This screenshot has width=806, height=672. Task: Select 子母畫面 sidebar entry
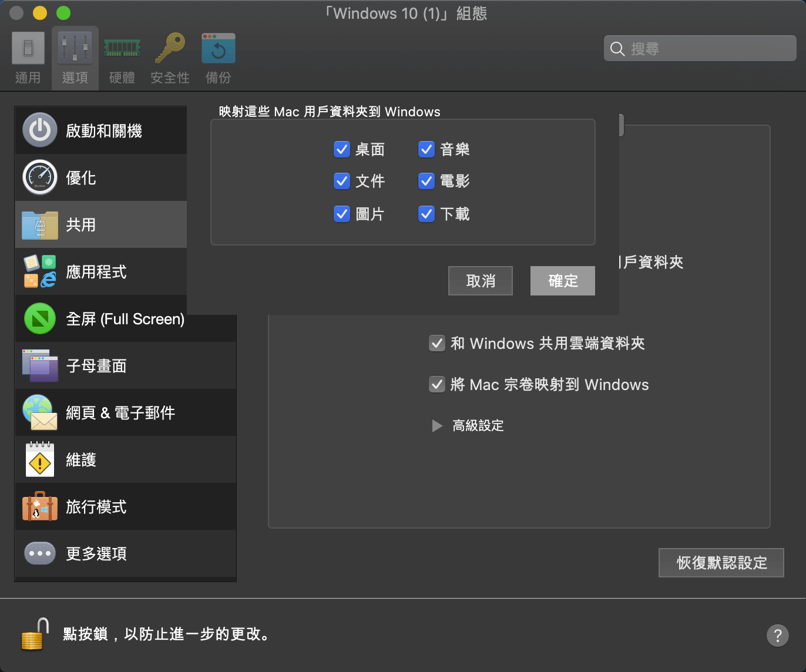(x=126, y=365)
